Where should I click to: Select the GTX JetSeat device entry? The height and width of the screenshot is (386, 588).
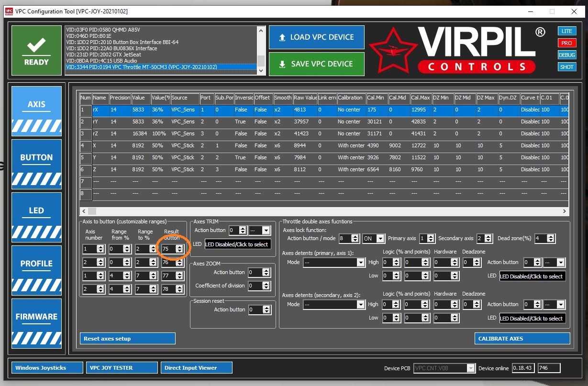click(161, 55)
